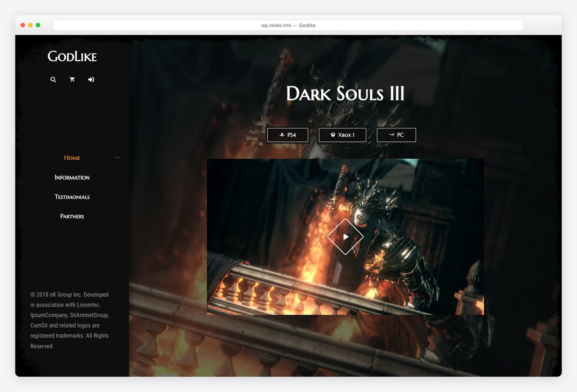Viewport: 577px width, 392px height.
Task: Go to Information menu item
Action: (72, 177)
